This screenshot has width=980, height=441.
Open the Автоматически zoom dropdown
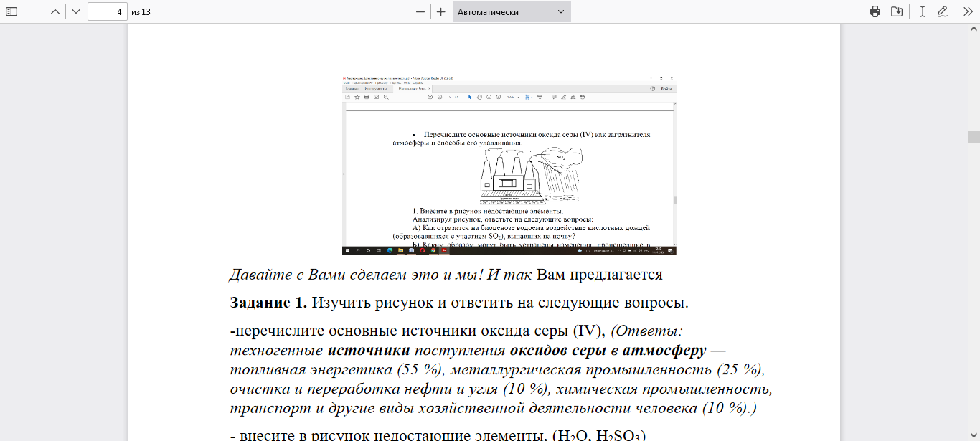512,11
